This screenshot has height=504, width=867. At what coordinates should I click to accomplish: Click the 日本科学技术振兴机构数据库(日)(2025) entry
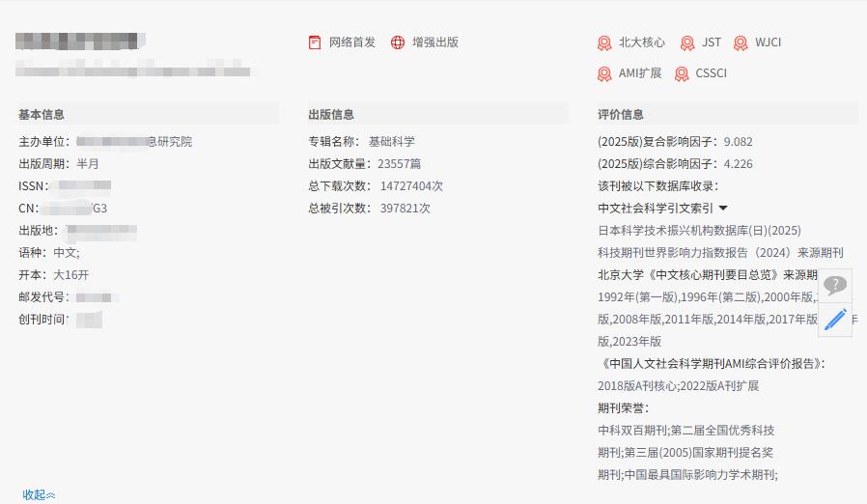[x=699, y=230]
